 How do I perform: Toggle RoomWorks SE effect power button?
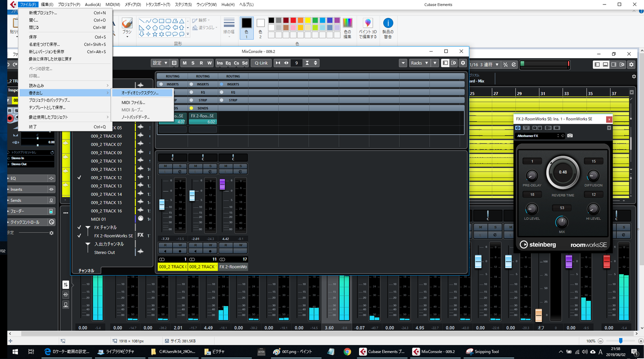click(518, 128)
